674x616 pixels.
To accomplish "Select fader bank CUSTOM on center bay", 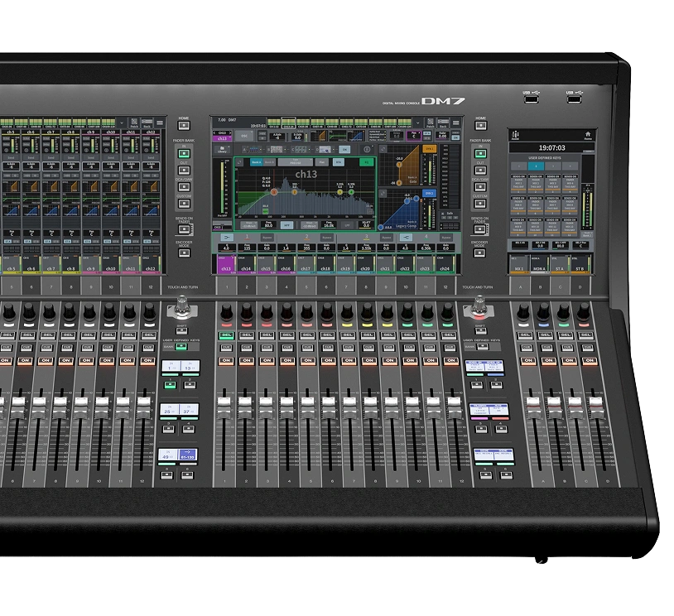I will (x=480, y=203).
